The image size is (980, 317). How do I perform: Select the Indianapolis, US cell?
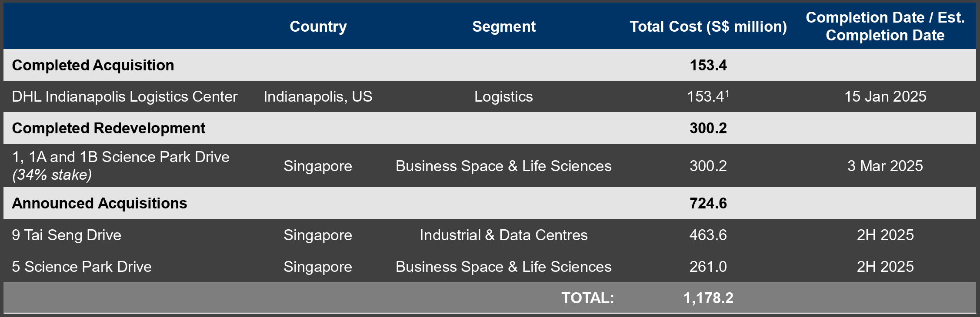(318, 96)
